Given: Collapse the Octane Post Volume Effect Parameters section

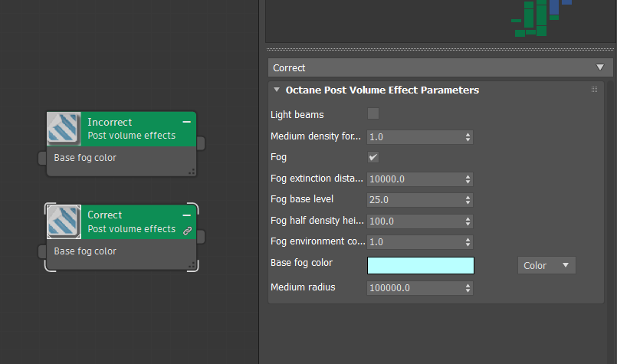Looking at the screenshot, I should (x=277, y=90).
